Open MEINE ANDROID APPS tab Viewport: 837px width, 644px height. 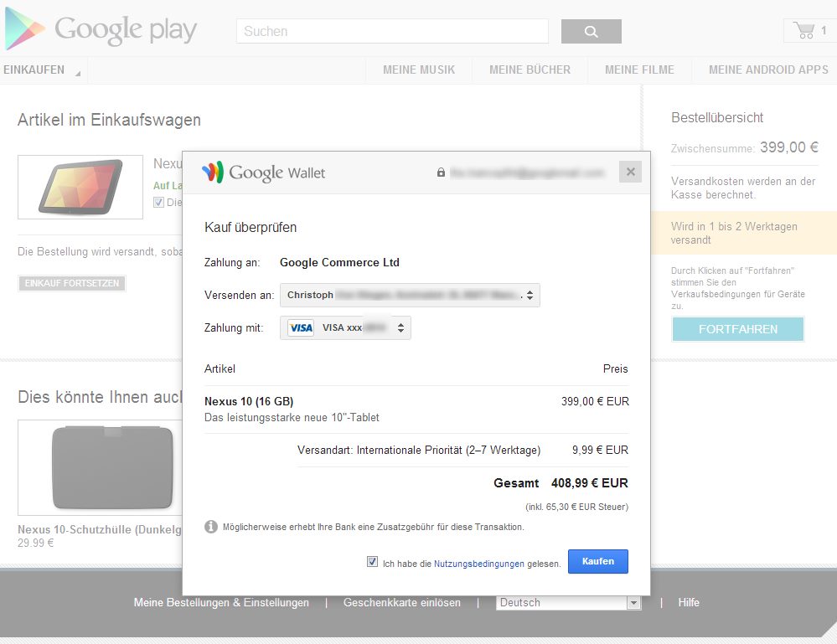point(768,70)
